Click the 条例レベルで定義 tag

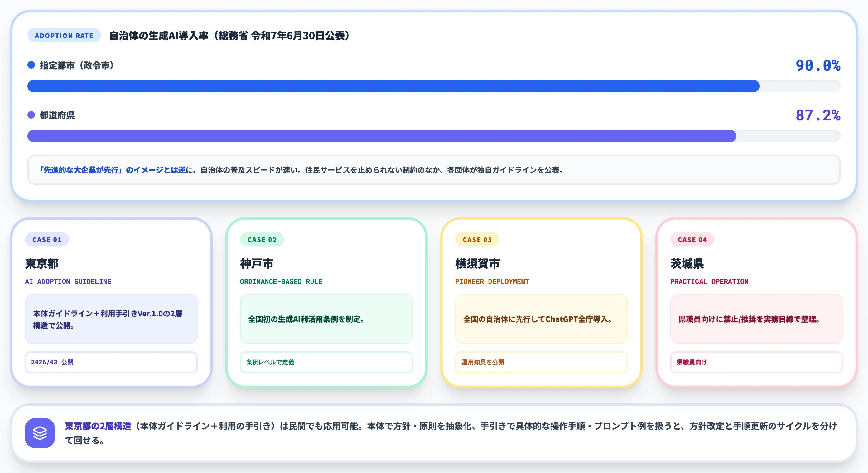point(326,362)
